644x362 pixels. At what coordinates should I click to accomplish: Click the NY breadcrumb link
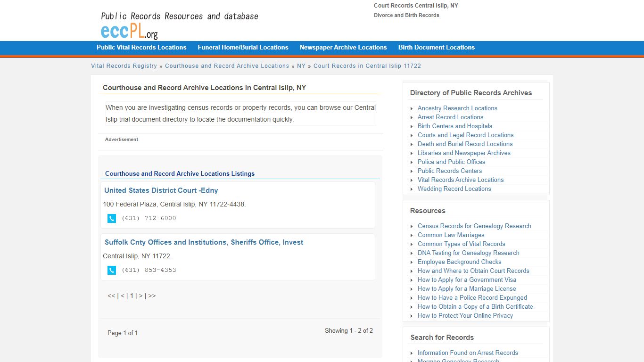(301, 66)
